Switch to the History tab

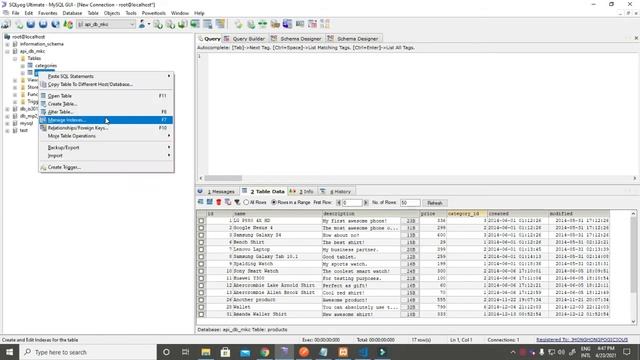pos(336,191)
